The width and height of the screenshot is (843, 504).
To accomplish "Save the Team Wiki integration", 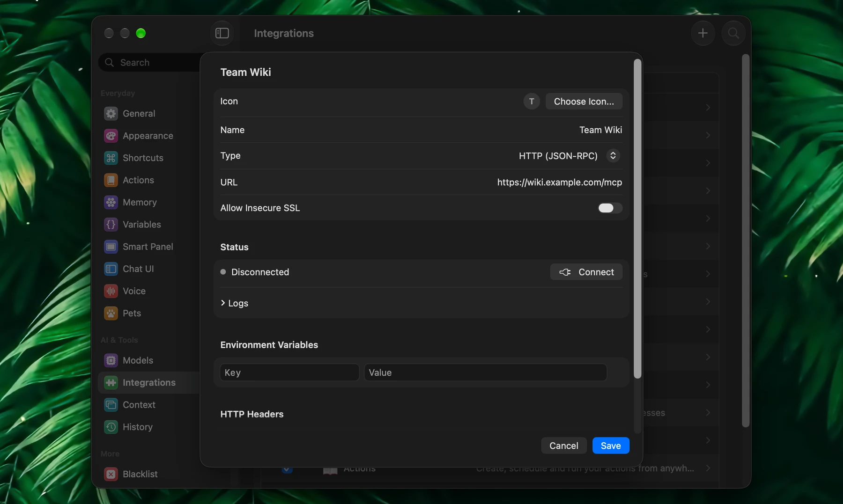I will (x=611, y=446).
